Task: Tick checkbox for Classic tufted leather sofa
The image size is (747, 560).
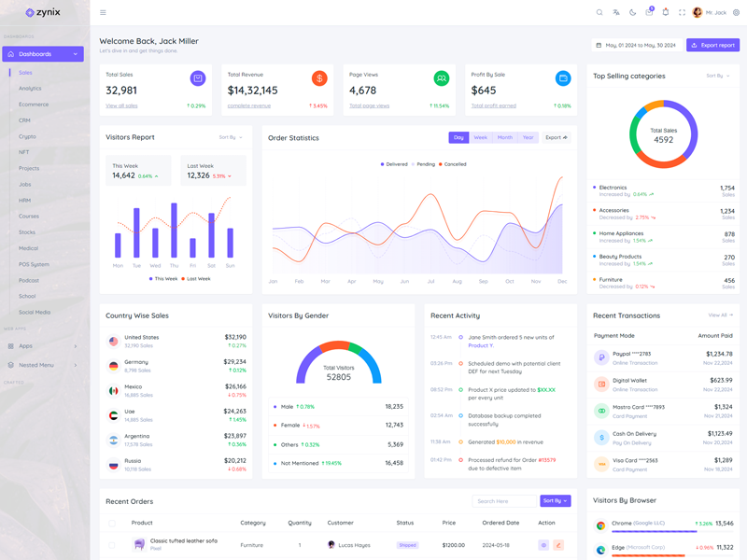Action: (112, 545)
